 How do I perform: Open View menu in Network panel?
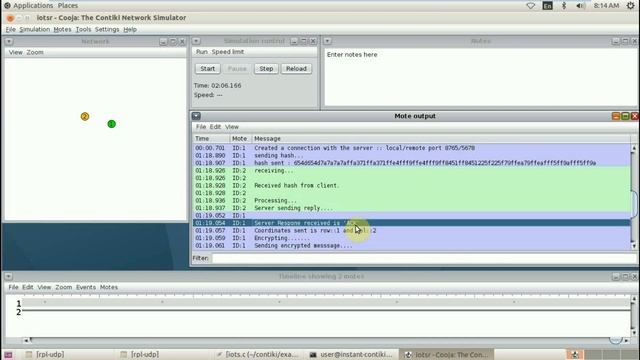pos(16,52)
